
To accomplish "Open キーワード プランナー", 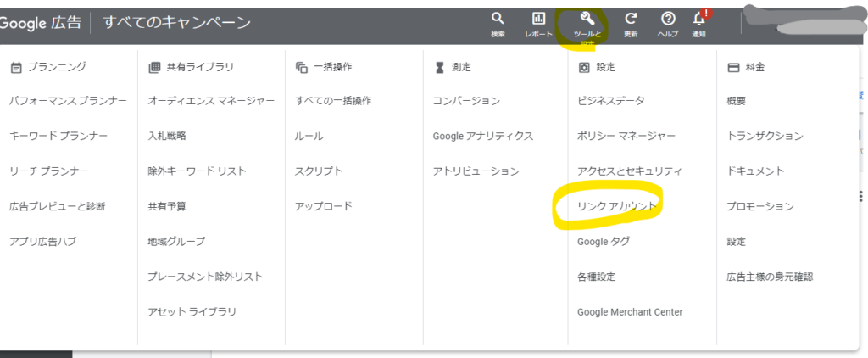I will (58, 136).
